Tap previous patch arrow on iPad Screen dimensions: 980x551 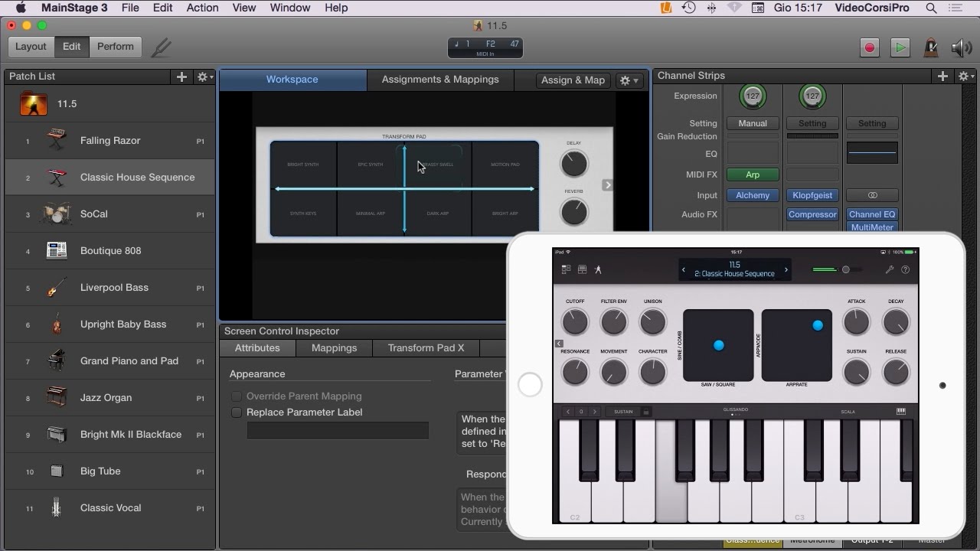(x=684, y=269)
